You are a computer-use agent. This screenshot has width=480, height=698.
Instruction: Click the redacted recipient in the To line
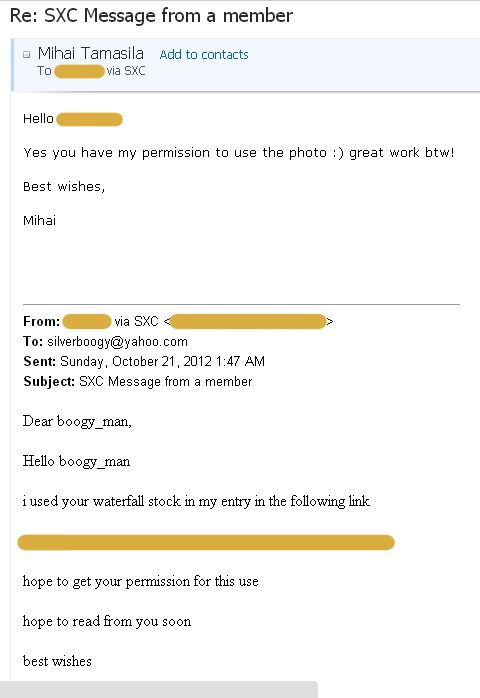click(x=79, y=71)
